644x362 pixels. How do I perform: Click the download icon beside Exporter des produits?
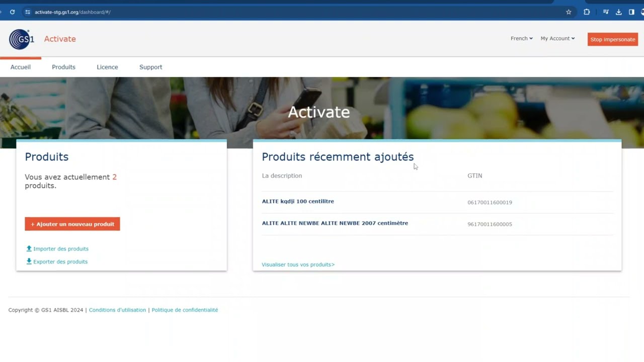pos(29,261)
